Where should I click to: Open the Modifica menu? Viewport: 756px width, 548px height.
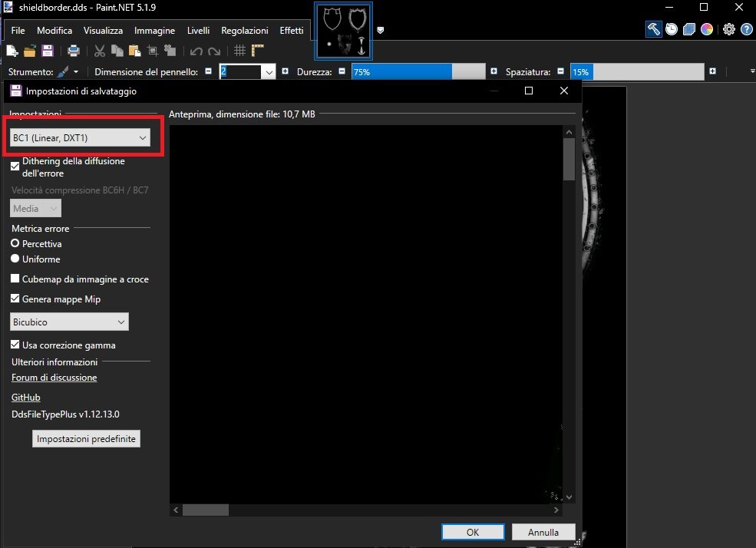54,31
